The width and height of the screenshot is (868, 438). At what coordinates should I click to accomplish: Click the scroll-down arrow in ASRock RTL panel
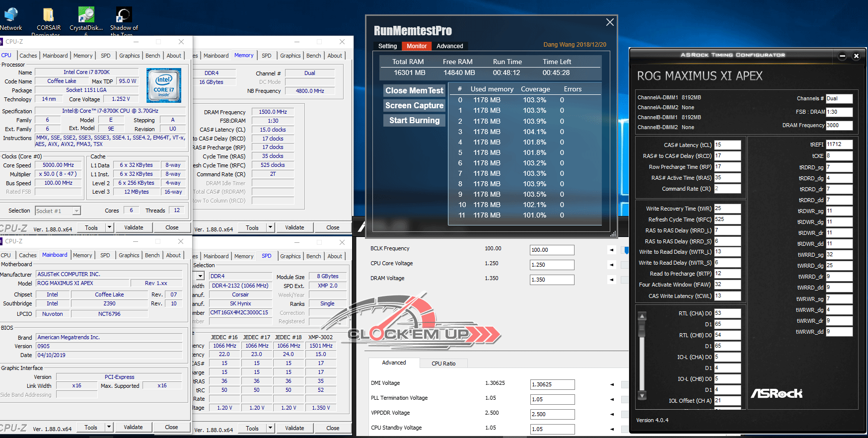click(x=642, y=396)
